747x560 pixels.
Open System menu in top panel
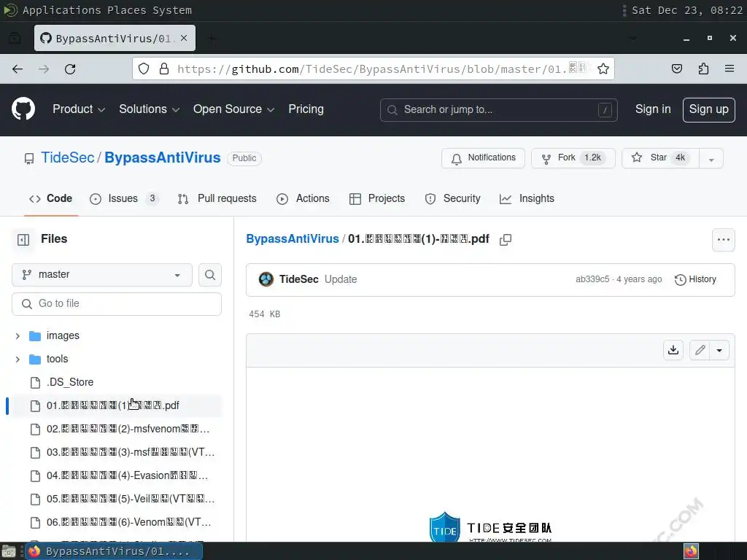172,10
